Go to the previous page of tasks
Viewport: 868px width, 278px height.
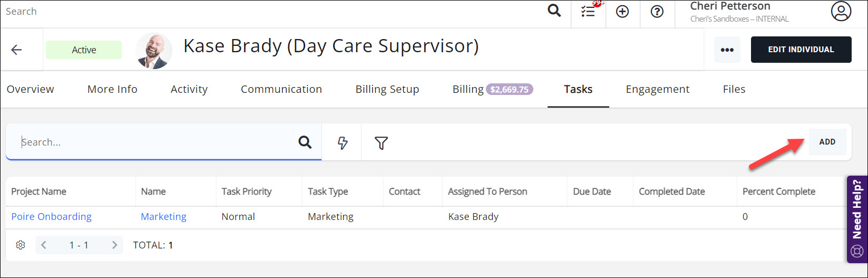[x=44, y=245]
